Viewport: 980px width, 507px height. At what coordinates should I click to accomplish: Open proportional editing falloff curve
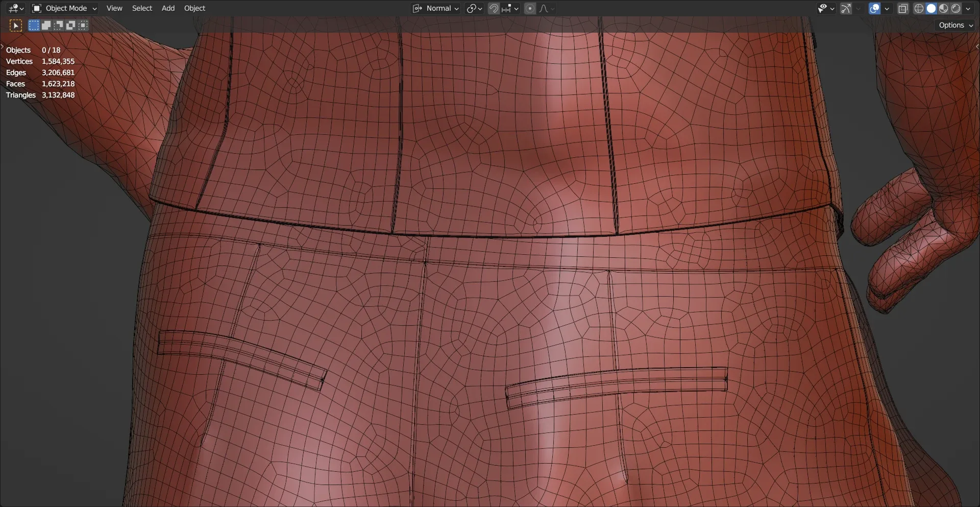point(547,8)
